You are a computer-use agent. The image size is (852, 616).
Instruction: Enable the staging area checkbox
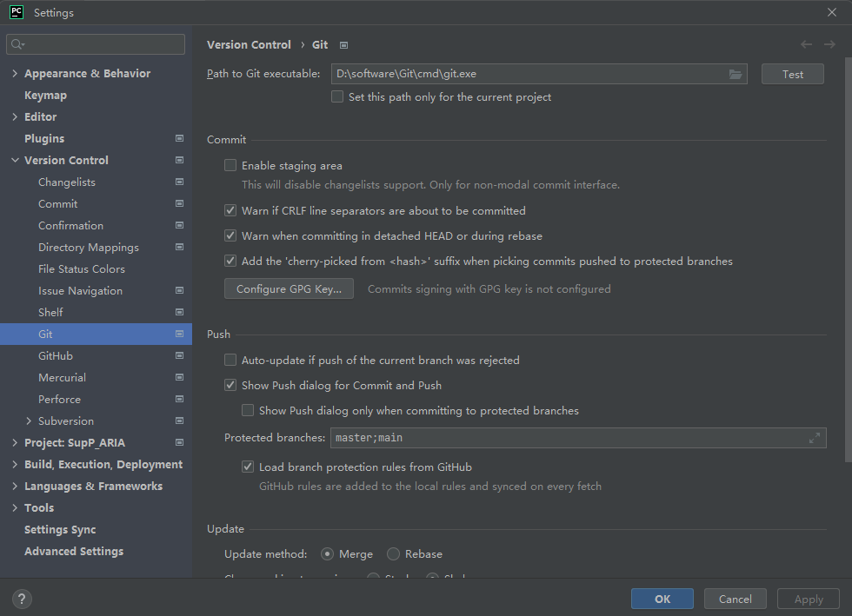click(x=230, y=165)
